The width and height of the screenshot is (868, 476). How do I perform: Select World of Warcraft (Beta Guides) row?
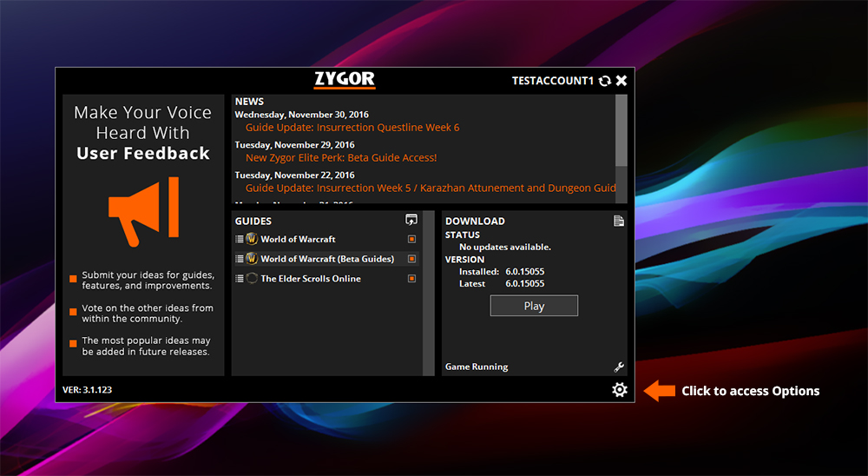click(x=326, y=259)
